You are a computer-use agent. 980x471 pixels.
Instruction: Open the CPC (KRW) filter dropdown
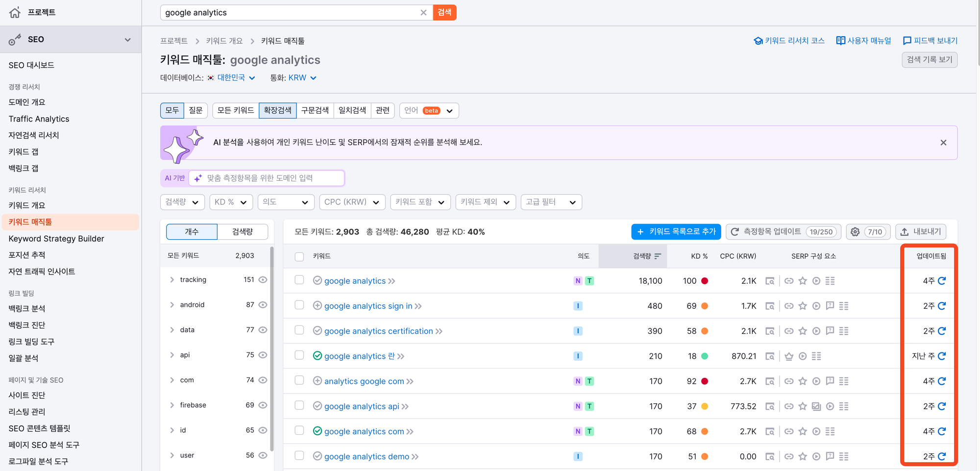pos(352,202)
